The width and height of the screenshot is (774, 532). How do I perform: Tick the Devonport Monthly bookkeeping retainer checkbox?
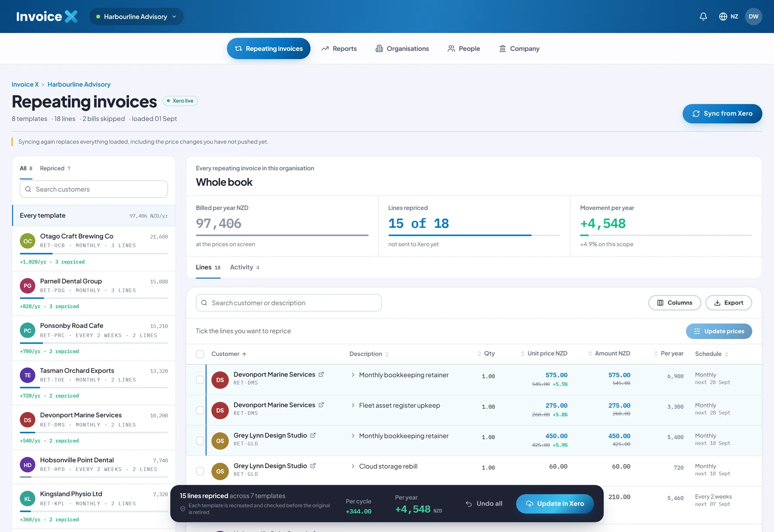(x=200, y=380)
